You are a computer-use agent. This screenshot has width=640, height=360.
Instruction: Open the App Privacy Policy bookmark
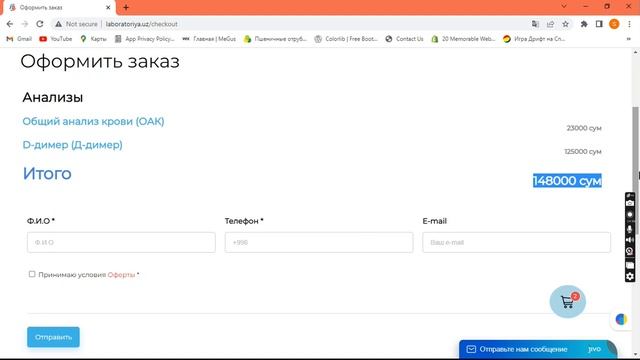click(144, 39)
